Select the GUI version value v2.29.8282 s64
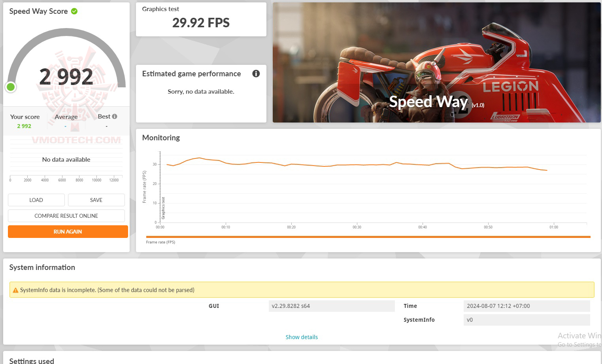The image size is (602, 364). click(x=332, y=306)
